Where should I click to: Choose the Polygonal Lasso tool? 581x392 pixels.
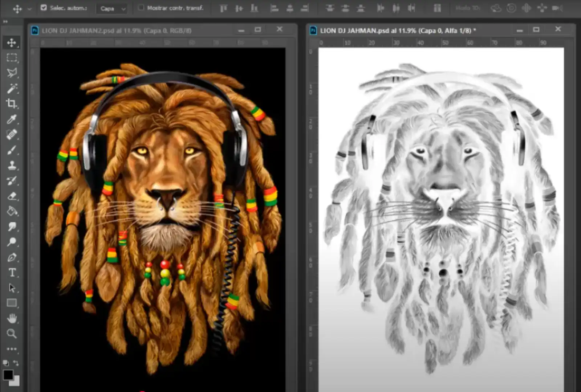click(12, 73)
